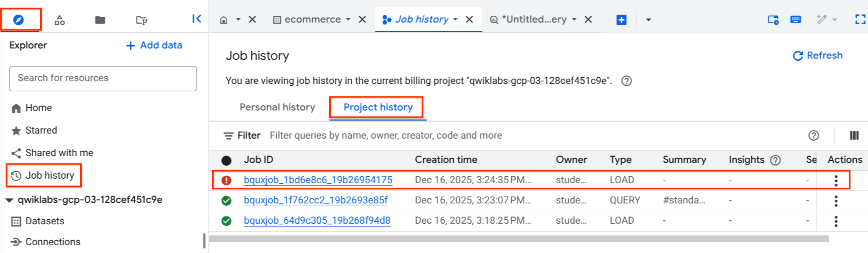Open the shapes icon pane tab
The width and height of the screenshot is (868, 253).
(x=59, y=20)
